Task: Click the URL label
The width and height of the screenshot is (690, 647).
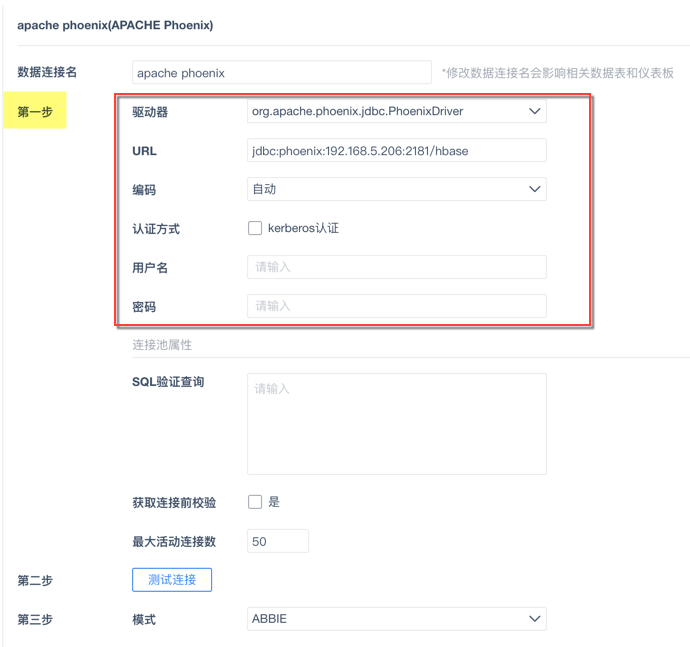Action: click(x=144, y=151)
